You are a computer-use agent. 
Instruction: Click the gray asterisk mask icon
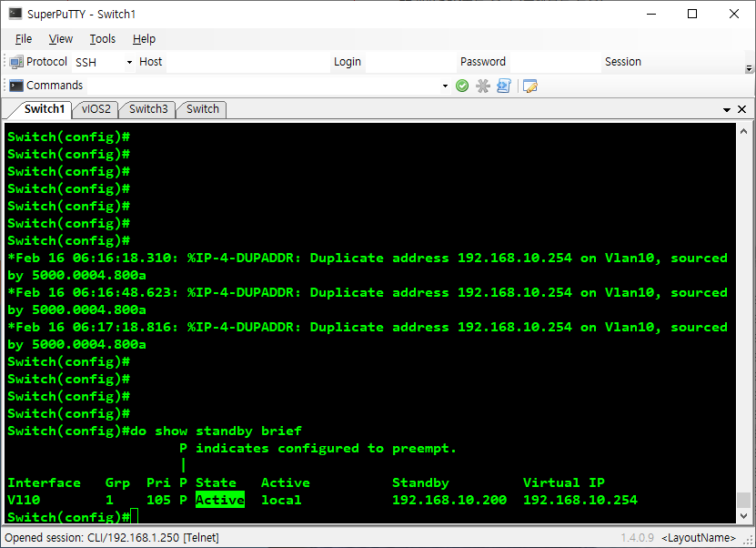(483, 86)
